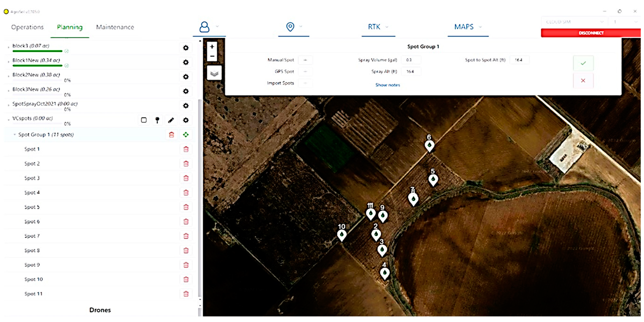644x322 pixels.
Task: Delete Spot 4 using its trash icon
Action: point(186,193)
